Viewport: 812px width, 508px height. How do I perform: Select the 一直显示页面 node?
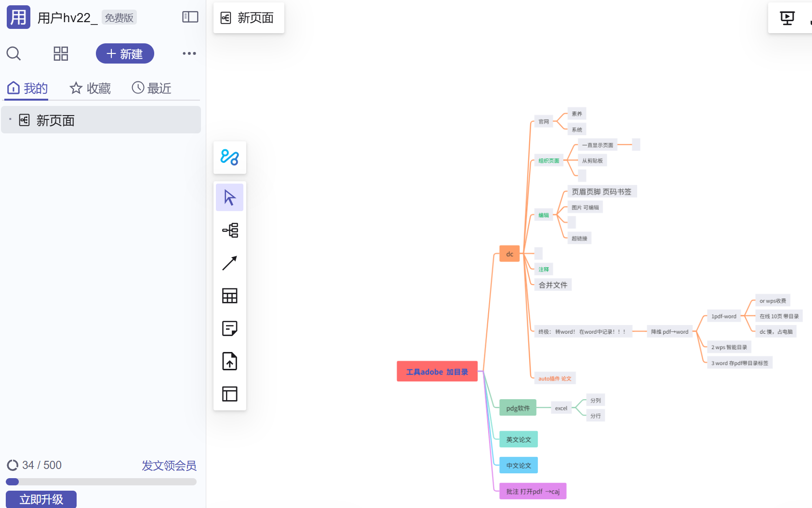(x=598, y=144)
